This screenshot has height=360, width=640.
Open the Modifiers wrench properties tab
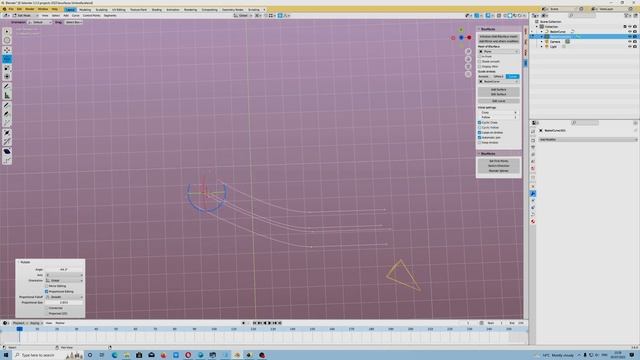pos(533,193)
